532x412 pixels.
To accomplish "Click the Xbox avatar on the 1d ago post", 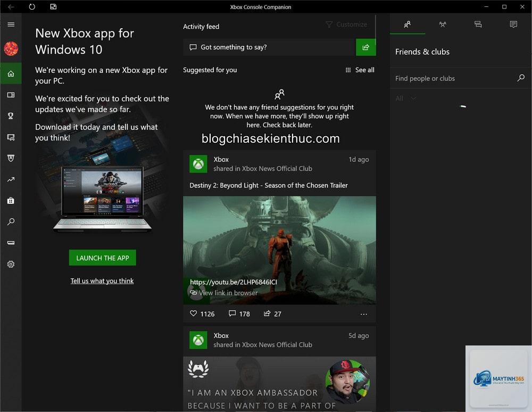I will coord(198,164).
